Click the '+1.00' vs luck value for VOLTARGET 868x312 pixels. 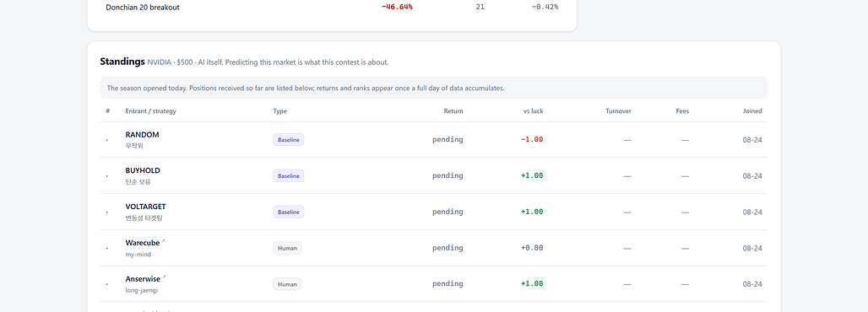pyautogui.click(x=532, y=212)
